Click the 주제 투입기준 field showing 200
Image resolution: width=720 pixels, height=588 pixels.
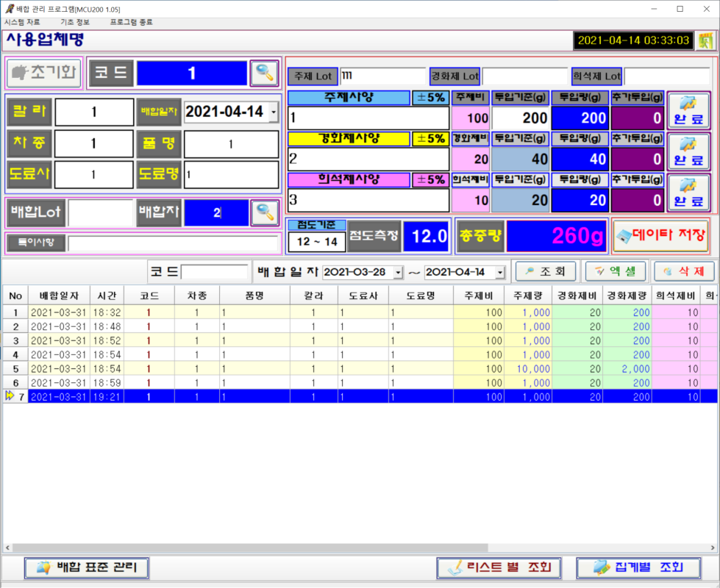click(x=520, y=118)
